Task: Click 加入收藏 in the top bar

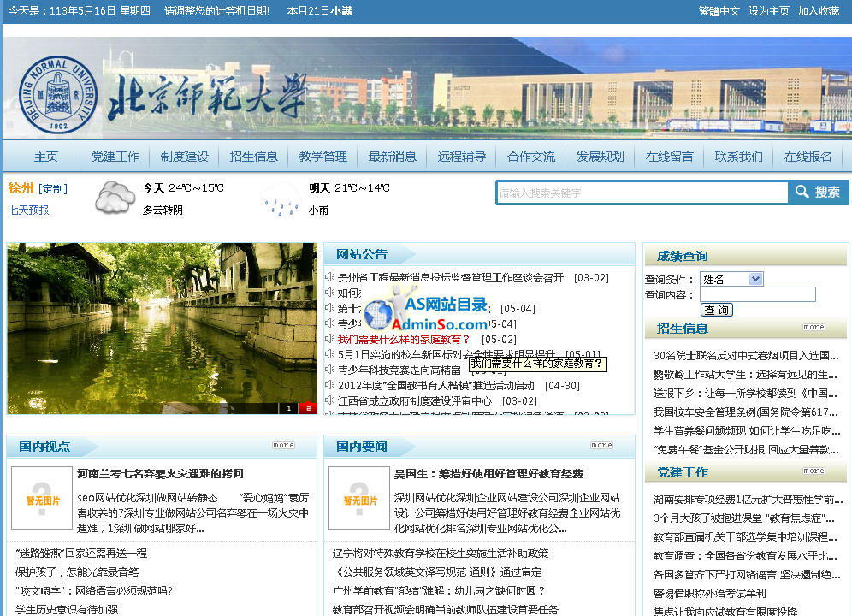Action: coord(819,11)
